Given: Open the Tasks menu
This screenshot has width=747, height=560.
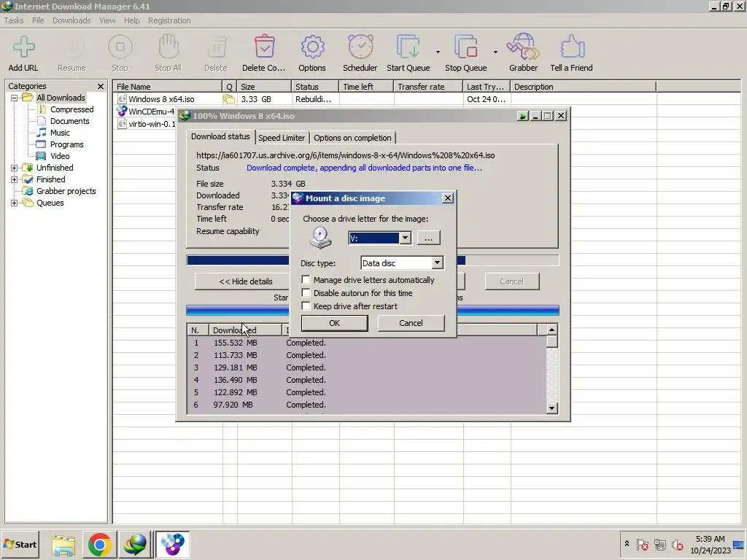Looking at the screenshot, I should [x=14, y=20].
